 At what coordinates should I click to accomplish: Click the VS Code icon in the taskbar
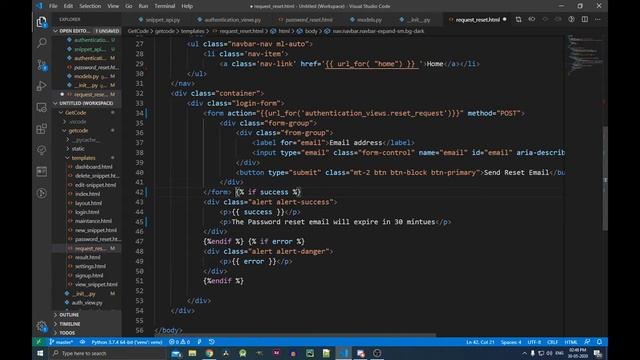pos(343,353)
